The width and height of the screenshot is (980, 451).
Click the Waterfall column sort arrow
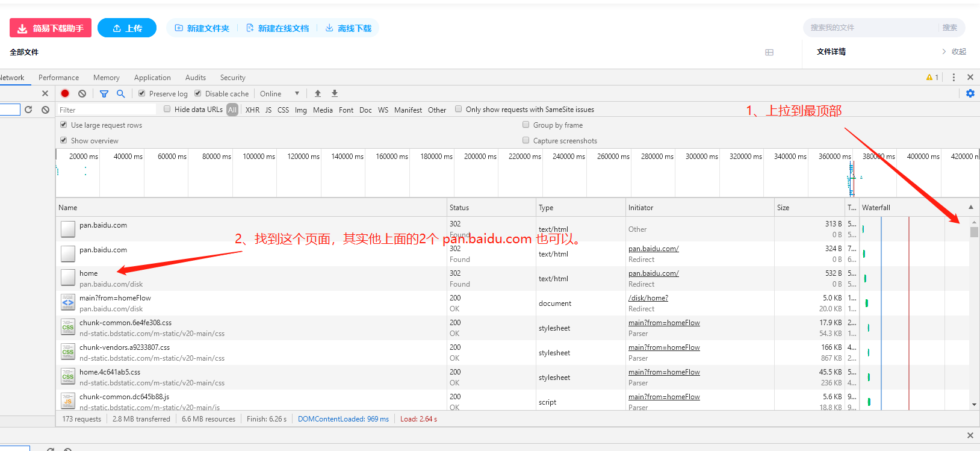pos(971,207)
